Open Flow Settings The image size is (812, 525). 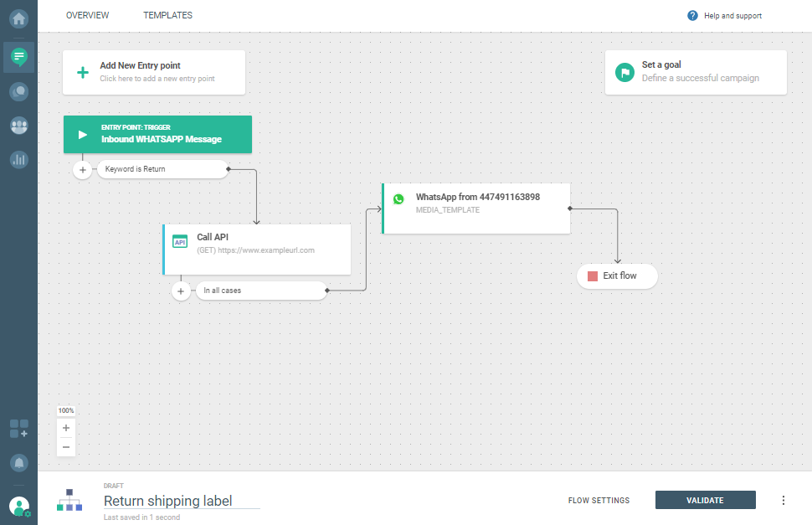tap(599, 501)
